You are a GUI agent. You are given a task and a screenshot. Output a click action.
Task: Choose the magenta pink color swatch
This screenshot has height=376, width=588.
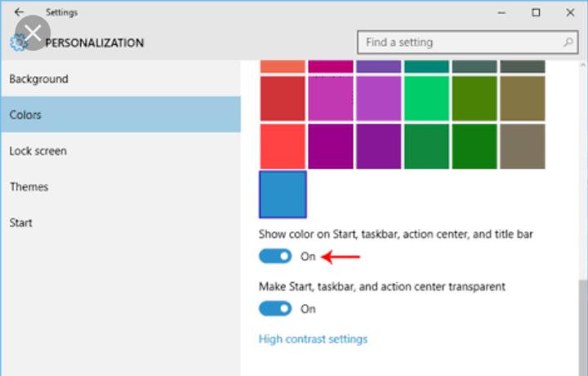click(x=331, y=98)
